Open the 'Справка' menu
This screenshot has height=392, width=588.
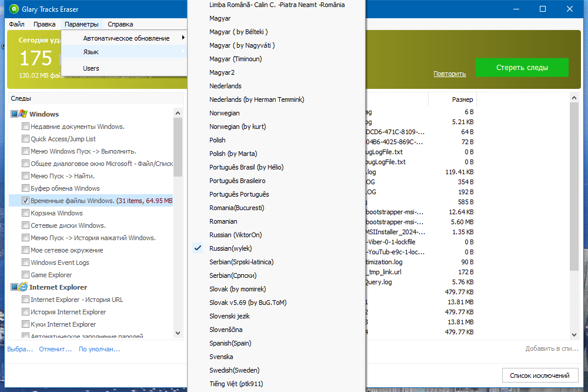pyautogui.click(x=121, y=24)
